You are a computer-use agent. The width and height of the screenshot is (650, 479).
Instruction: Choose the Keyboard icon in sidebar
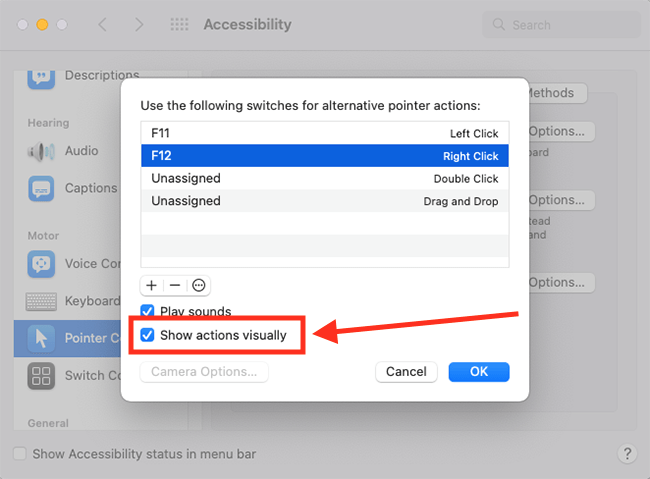(x=41, y=302)
